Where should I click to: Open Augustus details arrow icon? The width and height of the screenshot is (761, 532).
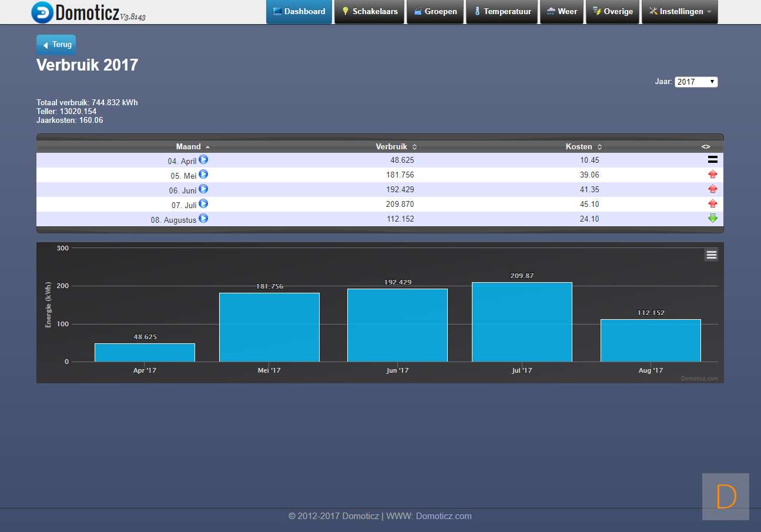203,219
